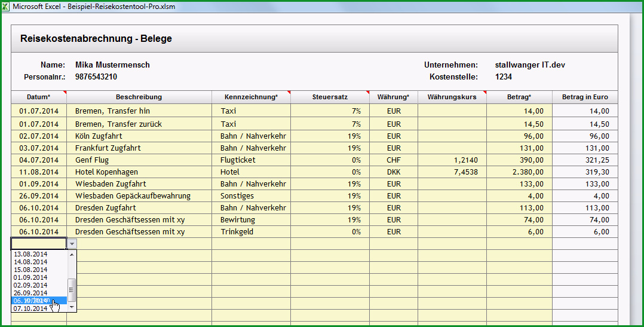Select the Betrag cell 390,00
The width and height of the screenshot is (644, 327).
(x=519, y=160)
